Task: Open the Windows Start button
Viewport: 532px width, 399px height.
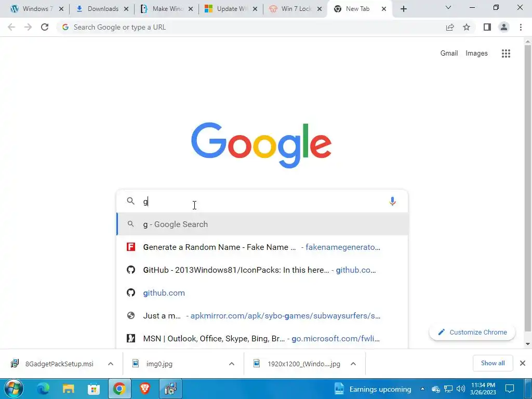Action: point(14,389)
